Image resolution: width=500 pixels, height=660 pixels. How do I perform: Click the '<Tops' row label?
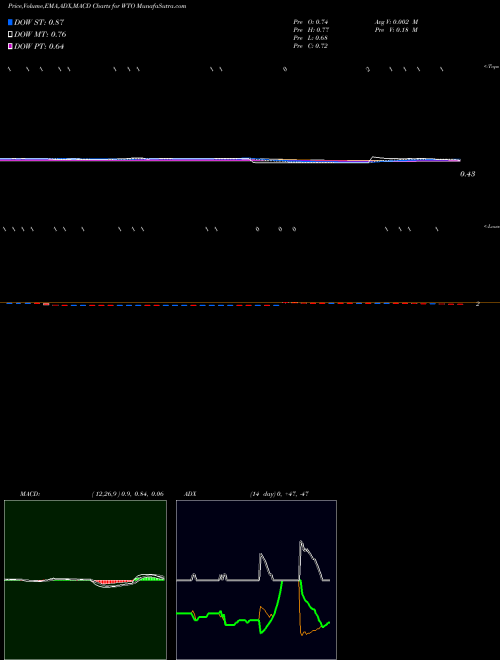(491, 67)
